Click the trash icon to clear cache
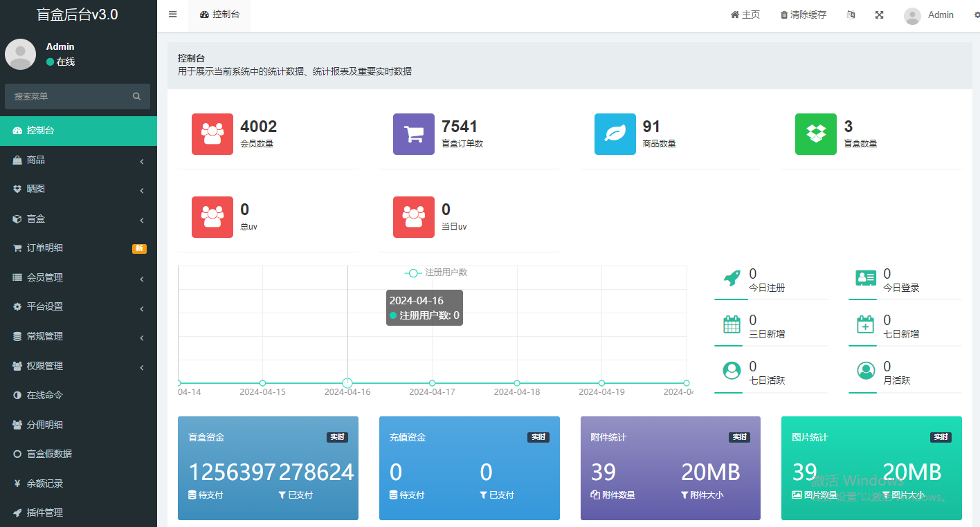 [786, 14]
